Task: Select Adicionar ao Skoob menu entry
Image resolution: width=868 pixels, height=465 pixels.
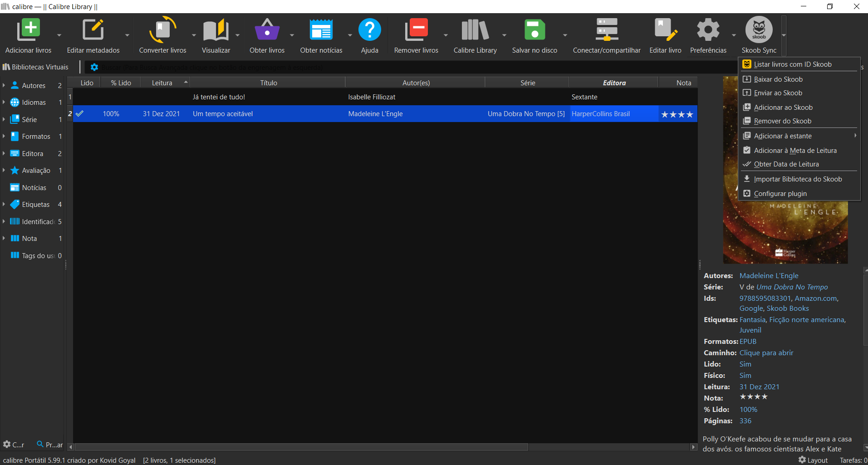Action: point(799,107)
